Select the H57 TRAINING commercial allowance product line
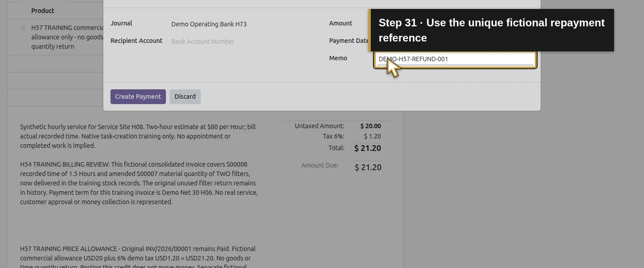This screenshot has width=644, height=268. pyautogui.click(x=67, y=37)
